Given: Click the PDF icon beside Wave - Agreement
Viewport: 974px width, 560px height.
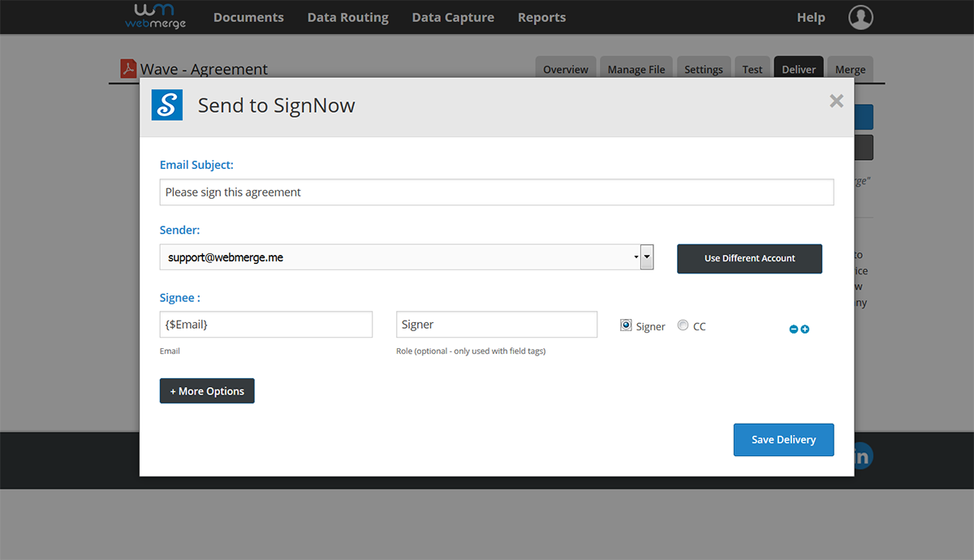Looking at the screenshot, I should point(128,69).
